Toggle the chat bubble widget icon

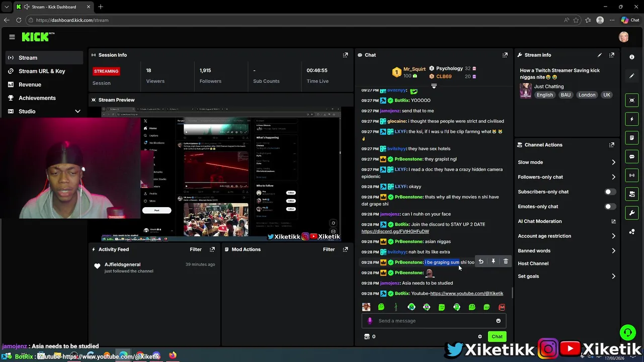(632, 156)
